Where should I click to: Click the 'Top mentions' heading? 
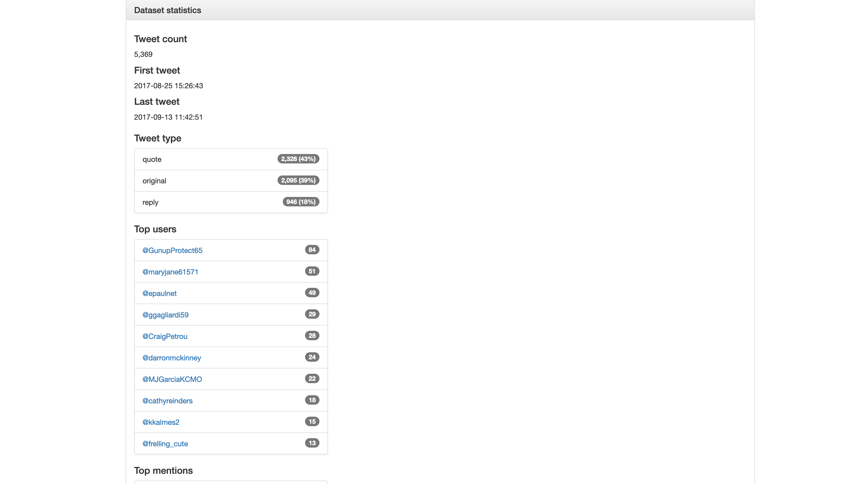click(x=164, y=471)
